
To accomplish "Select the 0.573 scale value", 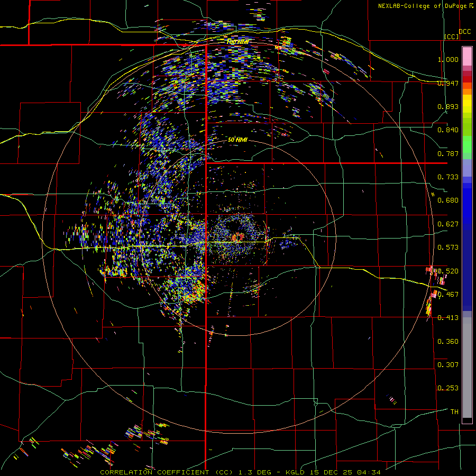I will pos(448,248).
